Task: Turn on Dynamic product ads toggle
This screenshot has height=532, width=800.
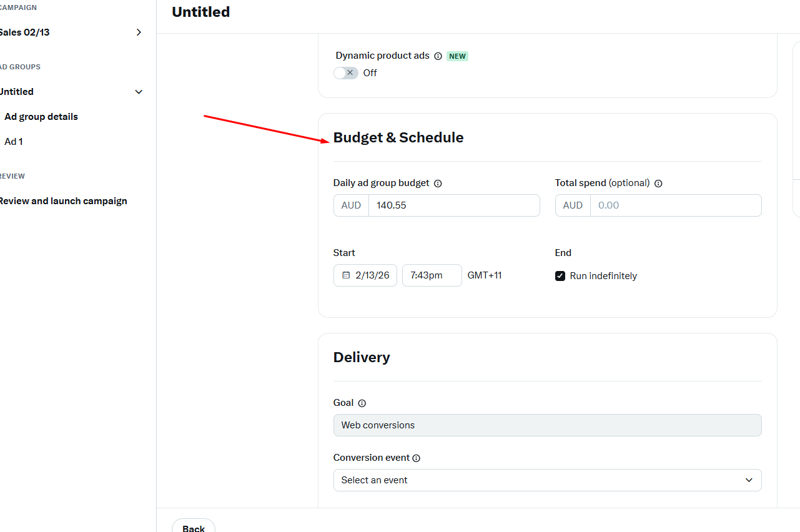Action: (346, 73)
